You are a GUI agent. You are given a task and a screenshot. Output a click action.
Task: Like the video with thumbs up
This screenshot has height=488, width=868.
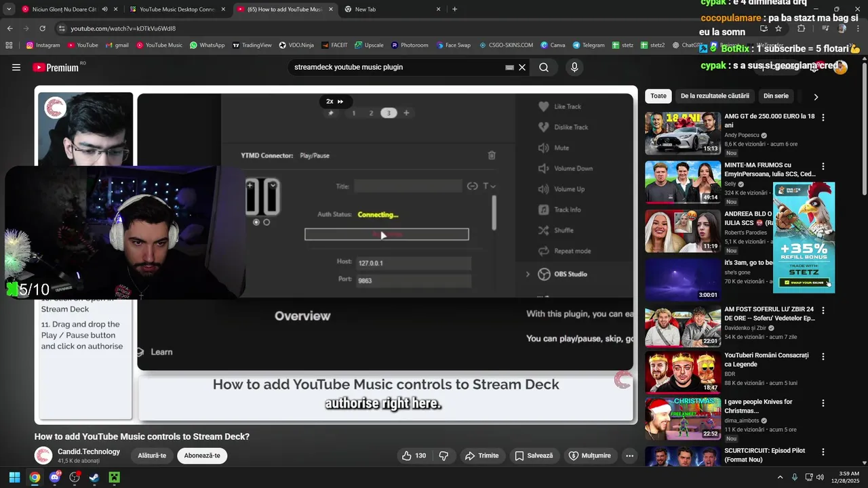[414, 455]
